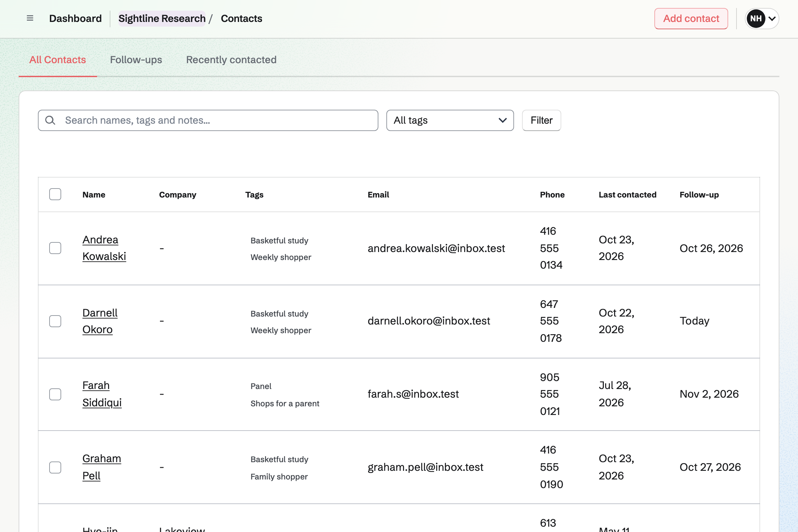798x532 pixels.
Task: Click farah.s@inbox.test email
Action: (413, 394)
